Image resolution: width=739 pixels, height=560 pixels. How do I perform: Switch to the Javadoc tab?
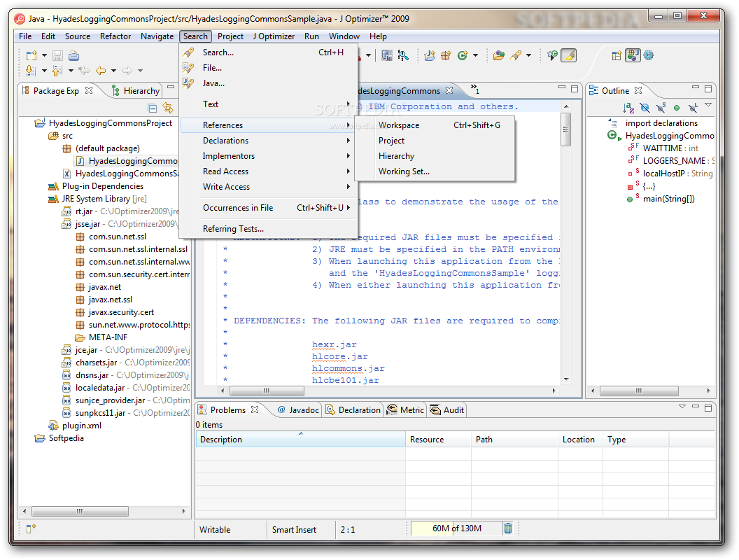click(299, 410)
